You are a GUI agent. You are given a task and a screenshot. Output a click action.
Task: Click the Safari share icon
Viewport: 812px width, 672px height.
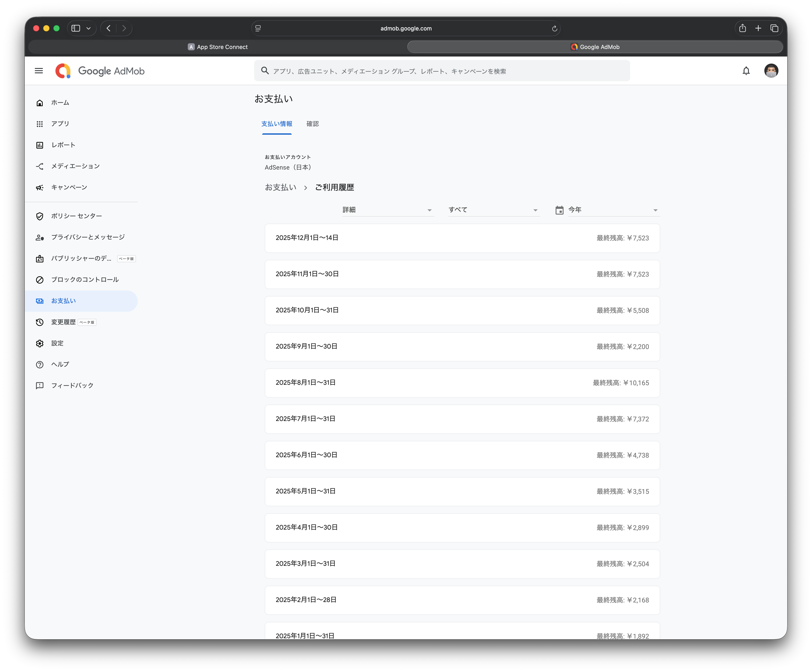(x=742, y=28)
